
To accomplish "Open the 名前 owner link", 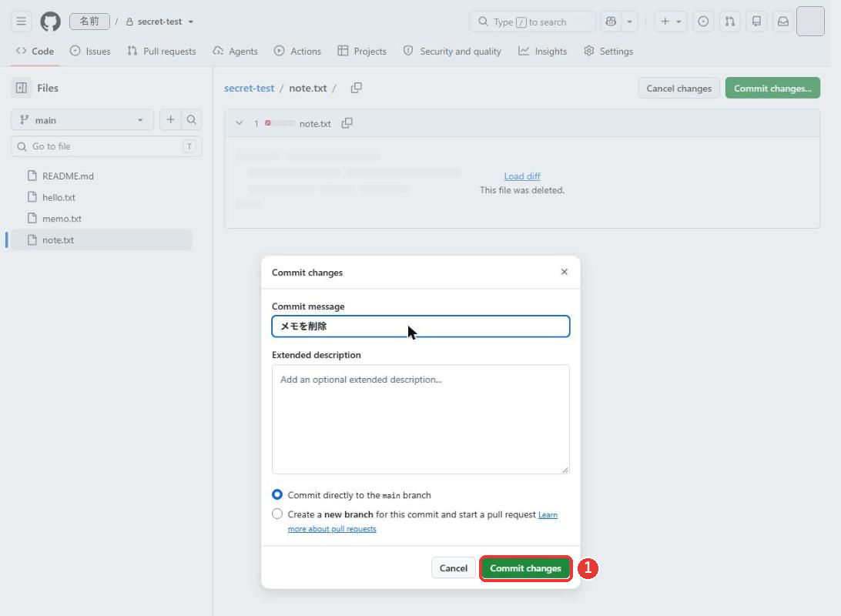I will pos(89,22).
